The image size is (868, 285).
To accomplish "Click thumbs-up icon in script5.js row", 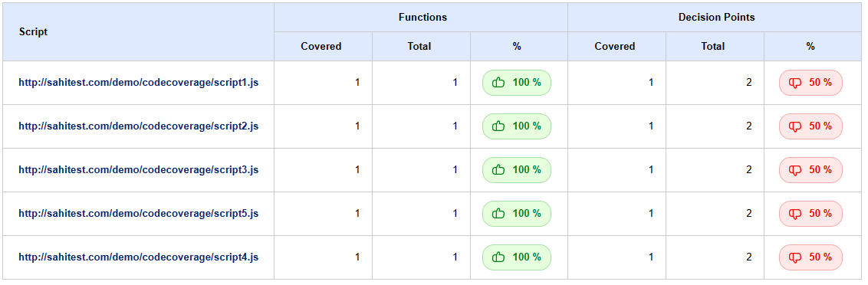I will tap(498, 214).
